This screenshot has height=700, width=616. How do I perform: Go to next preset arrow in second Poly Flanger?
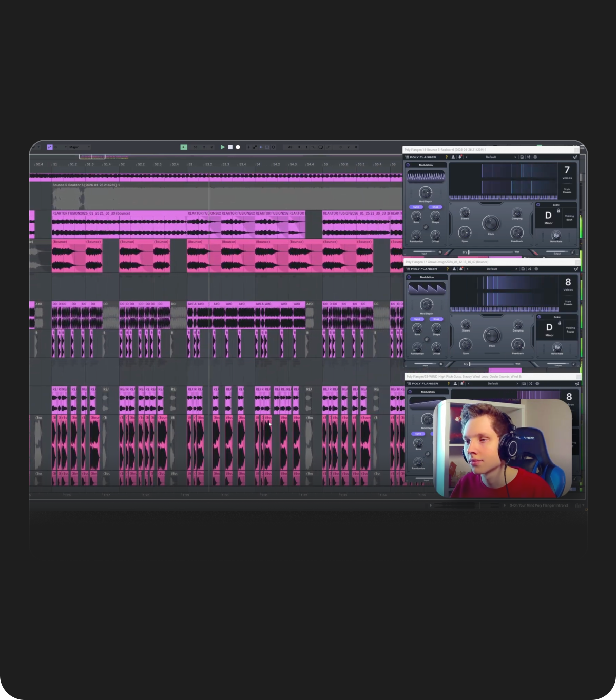tap(516, 269)
